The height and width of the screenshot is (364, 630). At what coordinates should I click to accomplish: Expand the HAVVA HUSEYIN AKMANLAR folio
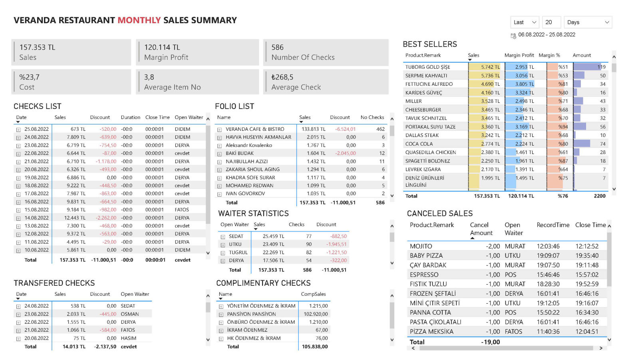click(x=219, y=138)
